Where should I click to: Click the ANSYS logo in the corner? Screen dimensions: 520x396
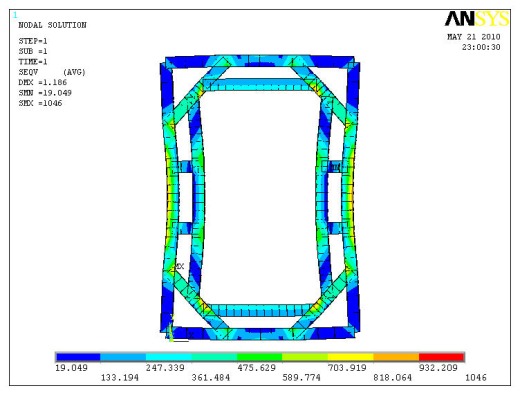point(477,19)
